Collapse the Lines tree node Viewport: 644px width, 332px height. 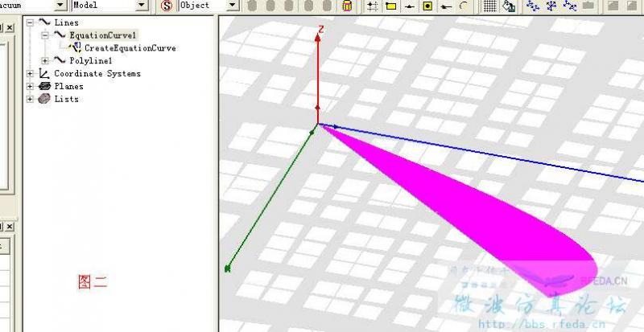click(30, 23)
